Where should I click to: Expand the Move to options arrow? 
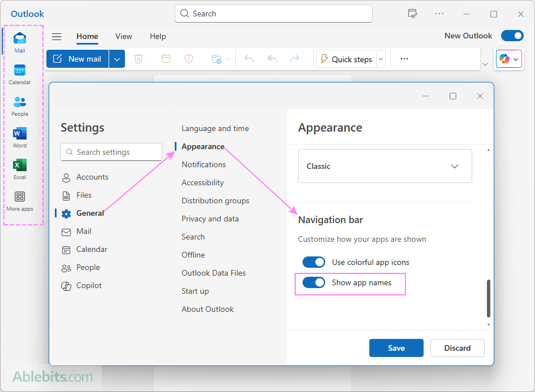(228, 59)
